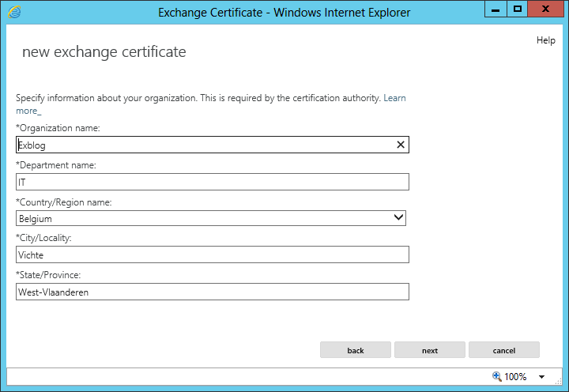Click into the Organization name field
569x392 pixels.
pos(213,145)
